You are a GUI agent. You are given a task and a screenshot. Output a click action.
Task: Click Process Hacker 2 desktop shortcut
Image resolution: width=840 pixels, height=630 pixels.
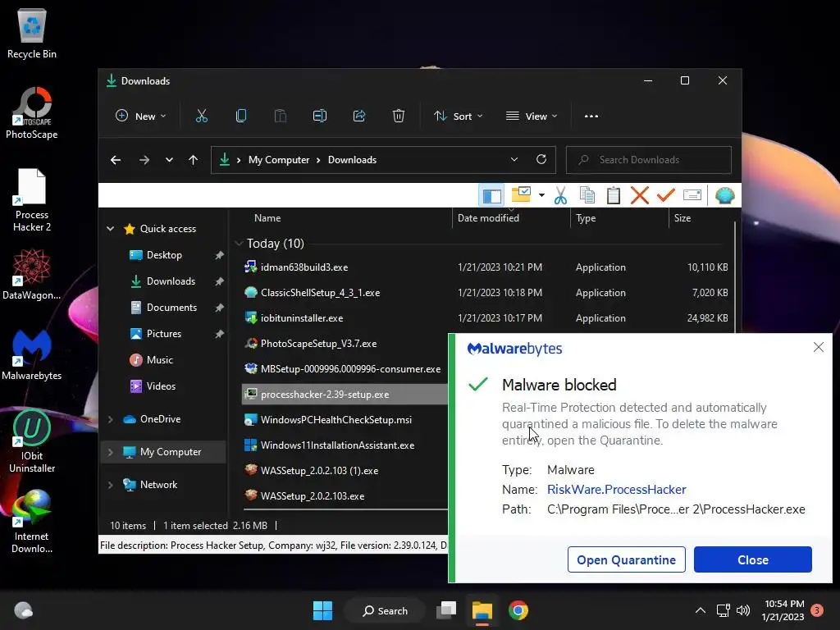click(x=32, y=200)
